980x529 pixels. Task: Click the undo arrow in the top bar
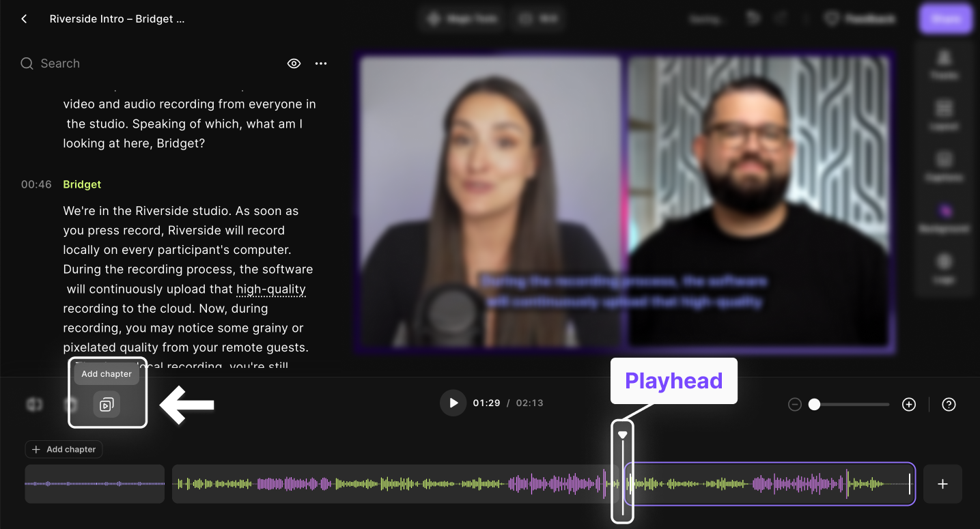coord(753,19)
